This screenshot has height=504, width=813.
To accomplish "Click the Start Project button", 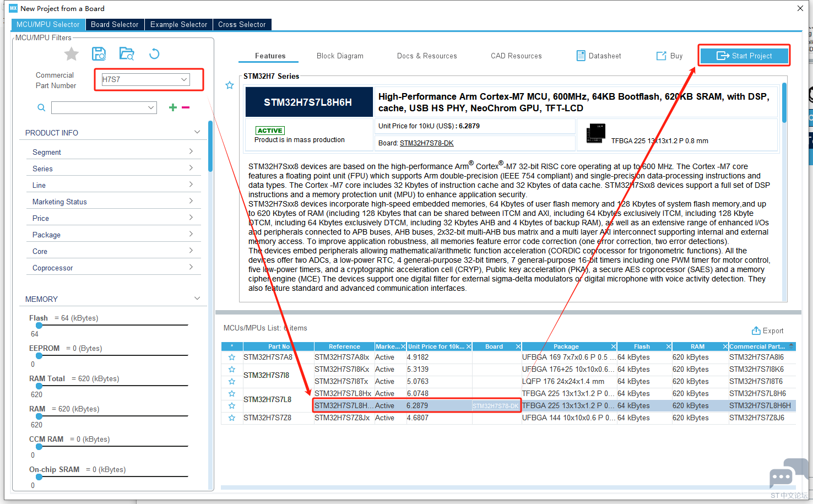I will tap(744, 56).
